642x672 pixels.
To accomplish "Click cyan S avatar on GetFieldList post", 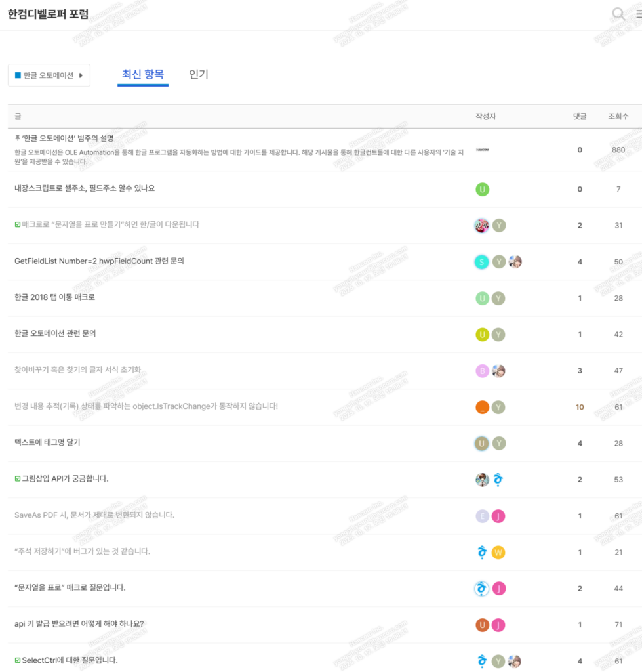I will [x=482, y=262].
